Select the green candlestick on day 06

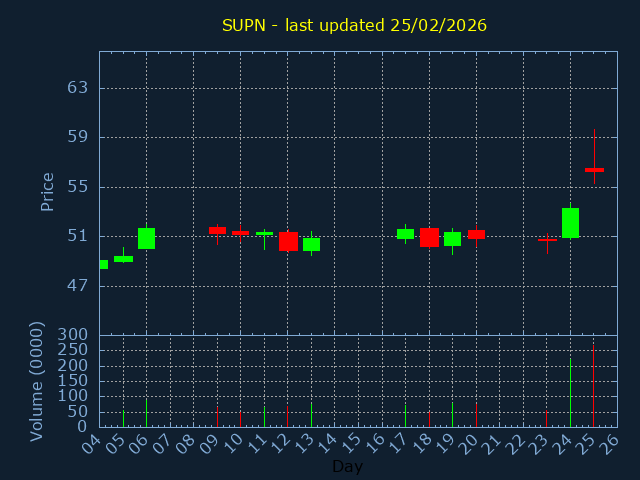tap(146, 238)
